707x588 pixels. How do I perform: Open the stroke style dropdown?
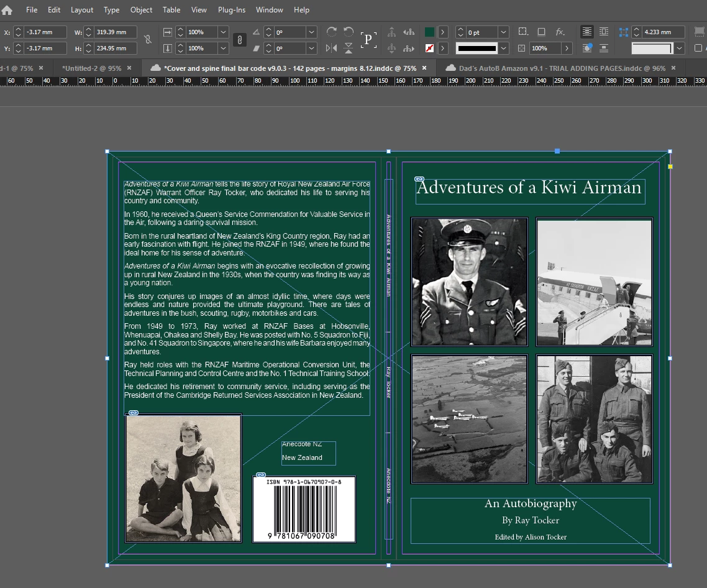503,48
